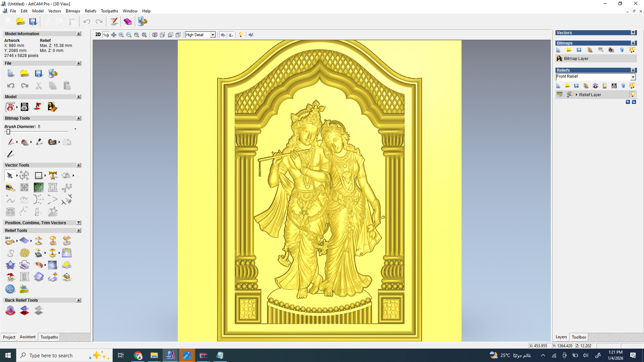Screen dimensions: 644x362
Task: Switch to 2D view button
Action: [x=98, y=35]
